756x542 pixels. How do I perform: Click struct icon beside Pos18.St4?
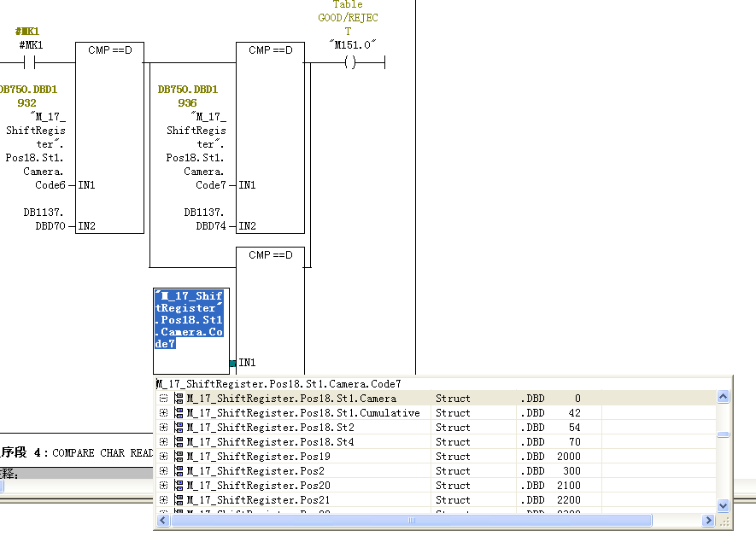tap(179, 442)
